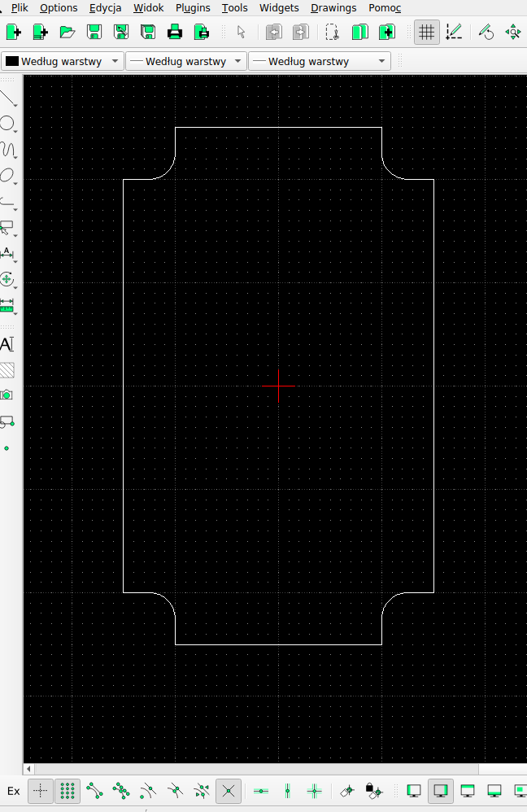Open print preview
The image size is (527, 812).
tap(202, 32)
